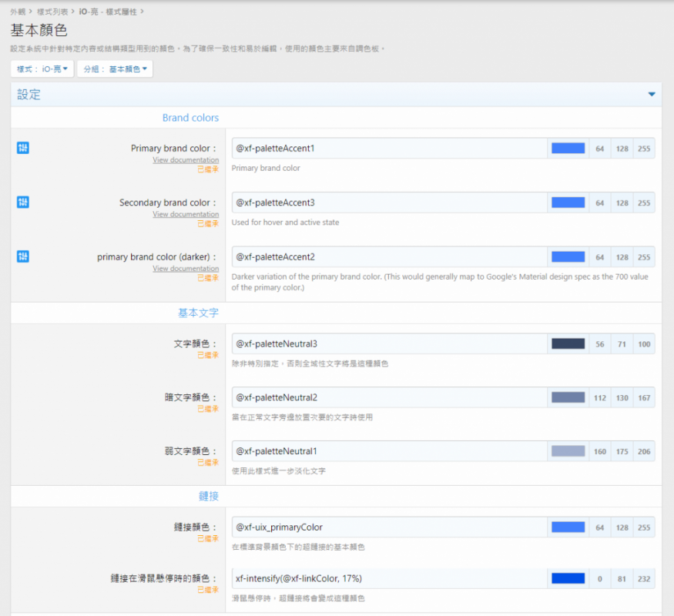Screen dimensions: 674x616
Task: Pick the 暗文字顏色 grey-blue swatch
Action: click(x=568, y=398)
